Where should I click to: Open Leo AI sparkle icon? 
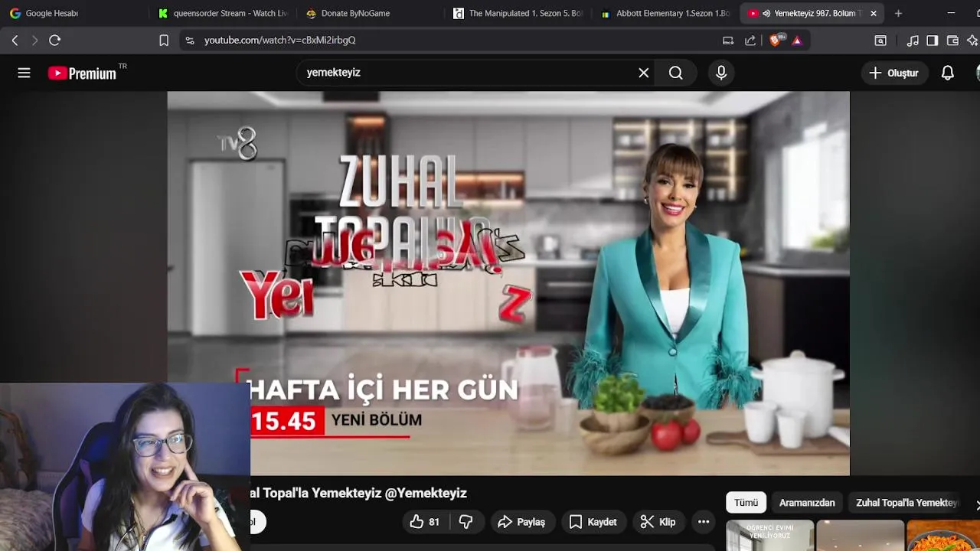[x=972, y=41]
